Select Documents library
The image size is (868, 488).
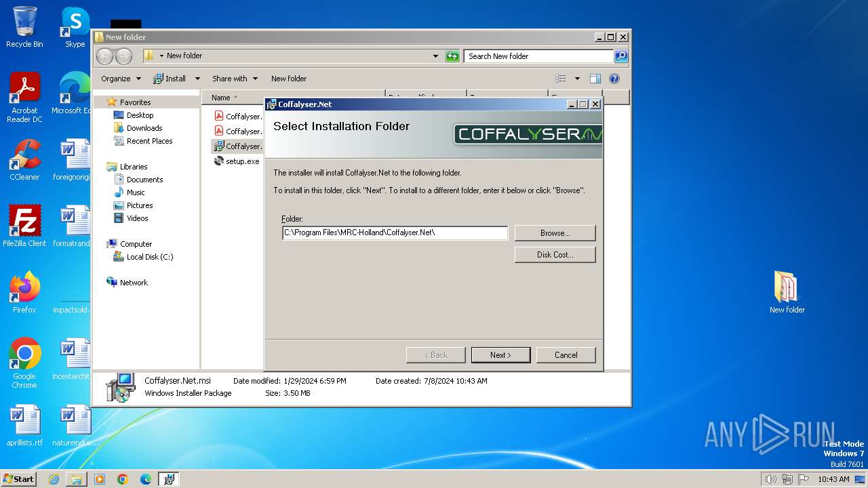point(144,180)
